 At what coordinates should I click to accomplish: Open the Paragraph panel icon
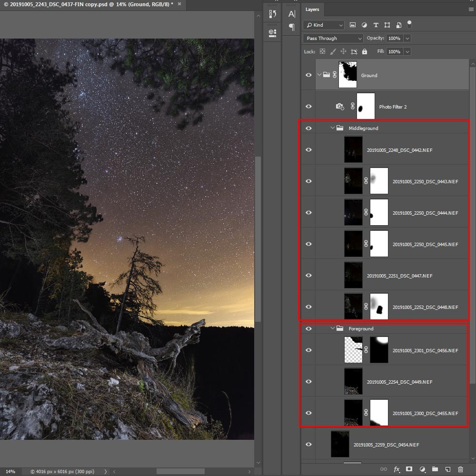(x=291, y=28)
